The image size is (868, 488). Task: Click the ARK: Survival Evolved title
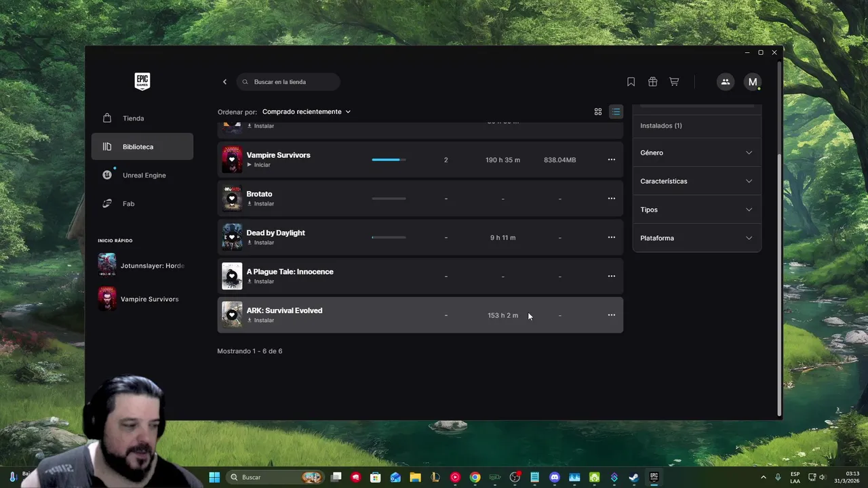(284, 310)
